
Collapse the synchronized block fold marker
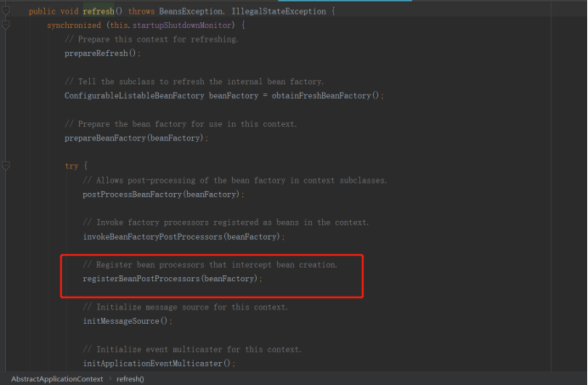[6, 25]
